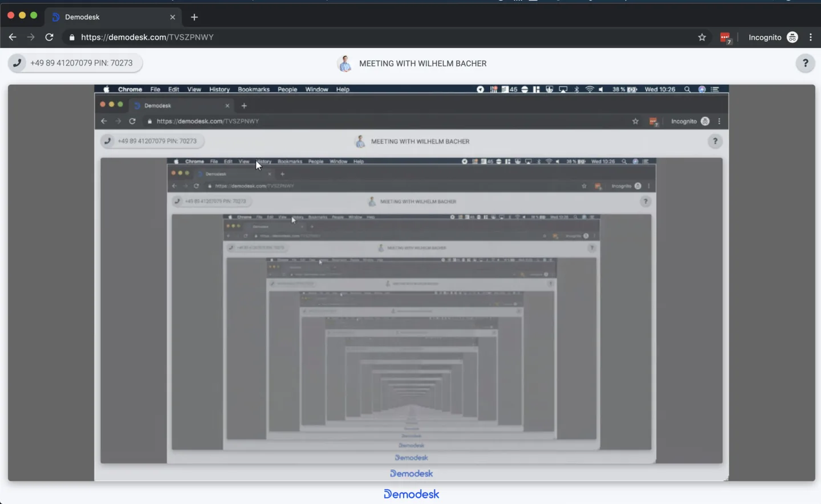Click the Demodesk logo inside the largest shared-screen view
The width and height of the screenshot is (821, 504).
click(x=412, y=473)
